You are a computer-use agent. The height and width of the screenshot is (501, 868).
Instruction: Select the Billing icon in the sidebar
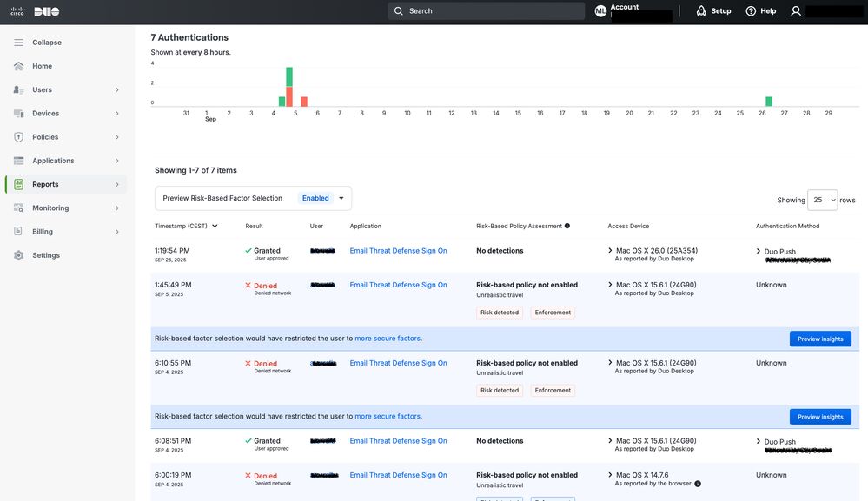[18, 231]
